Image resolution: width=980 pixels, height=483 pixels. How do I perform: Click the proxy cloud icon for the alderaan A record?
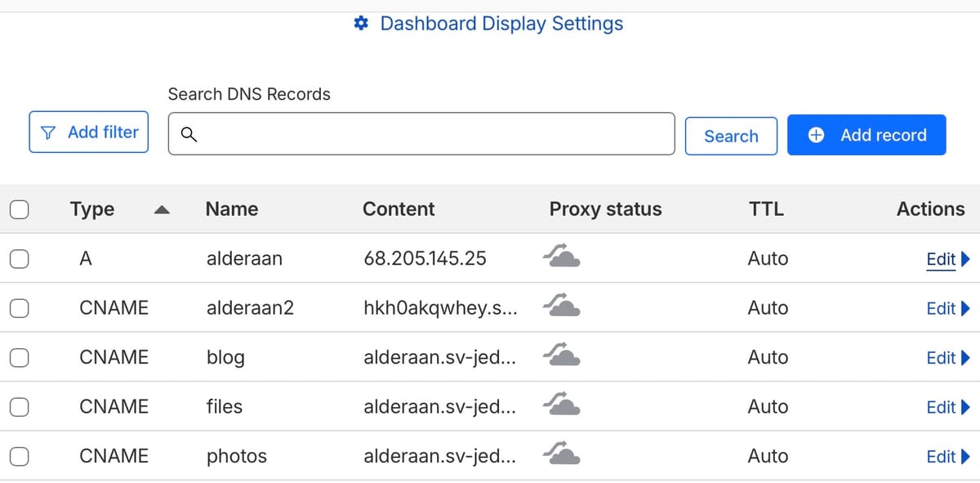[561, 258]
